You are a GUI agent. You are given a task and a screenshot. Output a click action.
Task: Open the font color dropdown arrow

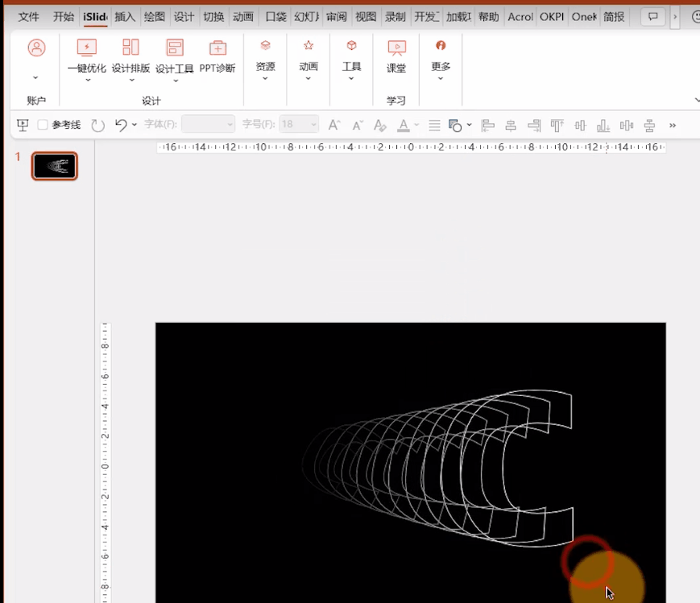point(416,125)
